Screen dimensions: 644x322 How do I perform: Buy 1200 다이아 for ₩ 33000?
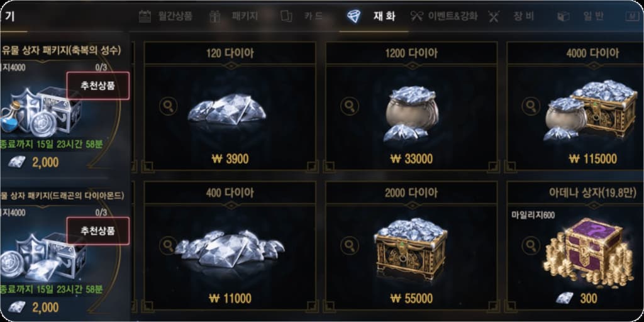411,159
